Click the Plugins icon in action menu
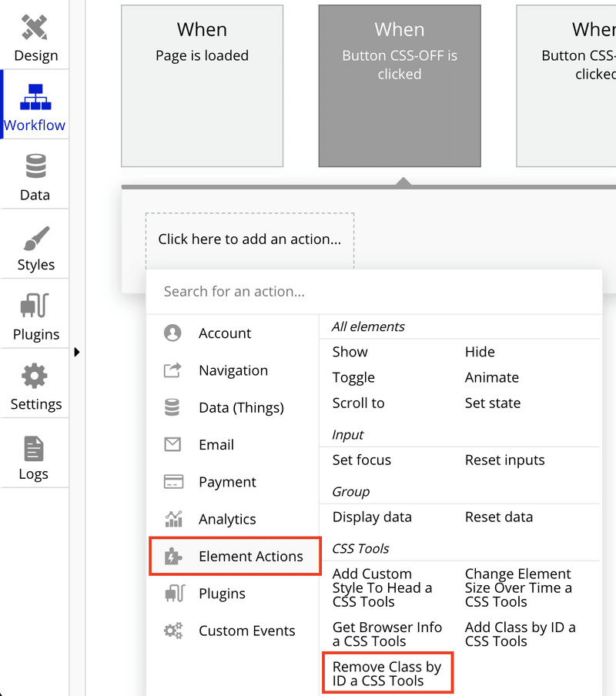Screen dimensions: 616x696 click(175, 593)
